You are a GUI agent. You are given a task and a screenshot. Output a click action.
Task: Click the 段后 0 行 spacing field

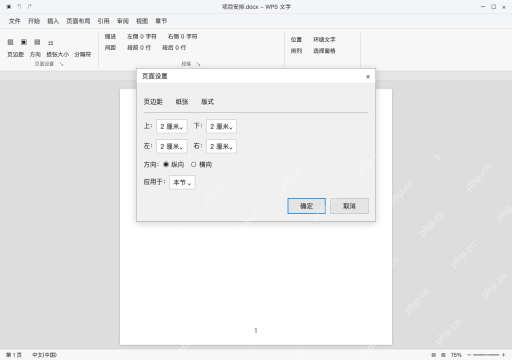coord(174,48)
